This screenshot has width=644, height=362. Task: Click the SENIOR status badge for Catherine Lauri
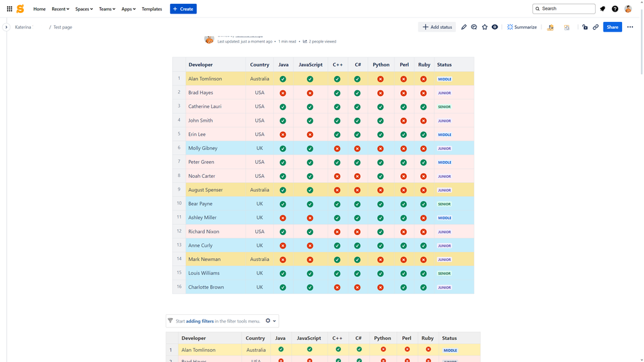(x=444, y=107)
